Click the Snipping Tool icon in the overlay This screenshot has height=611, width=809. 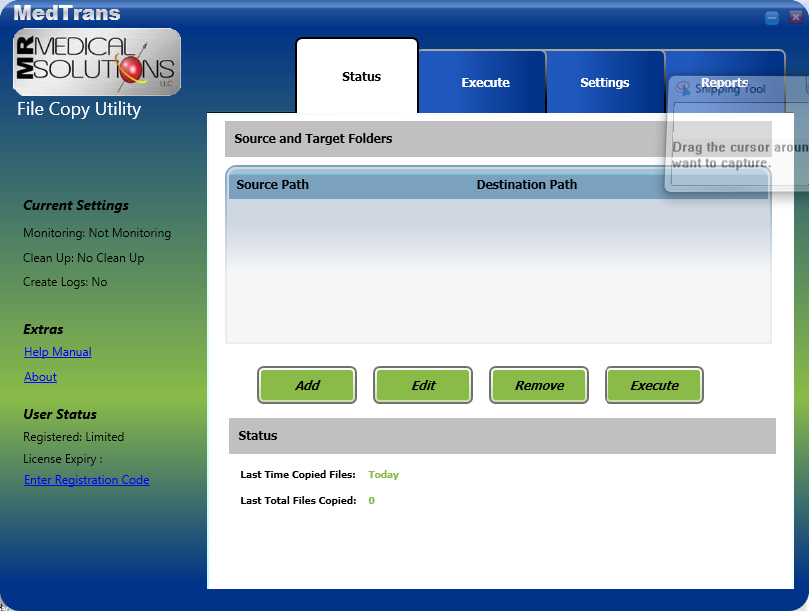[682, 90]
